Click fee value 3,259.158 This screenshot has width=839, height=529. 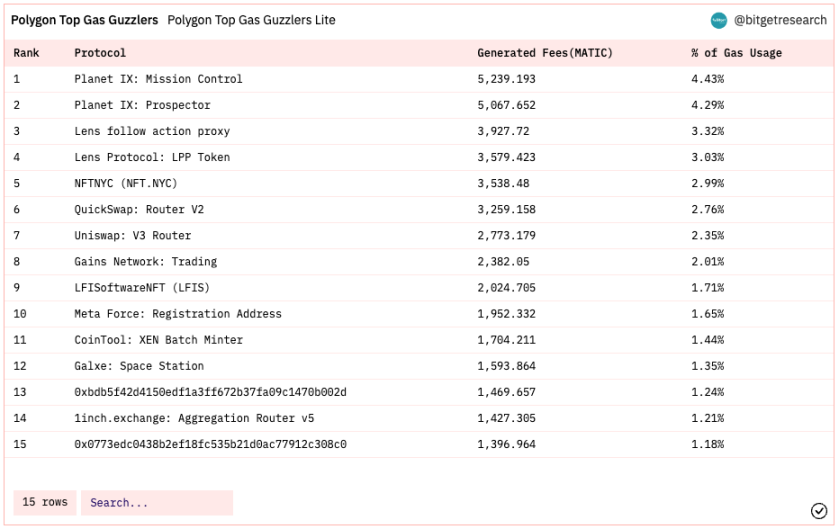[506, 210]
